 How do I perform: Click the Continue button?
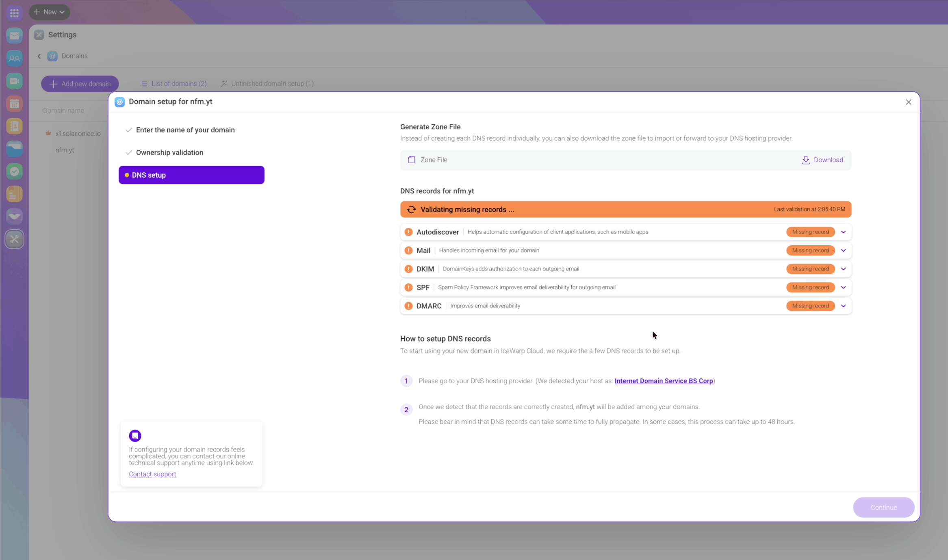883,508
